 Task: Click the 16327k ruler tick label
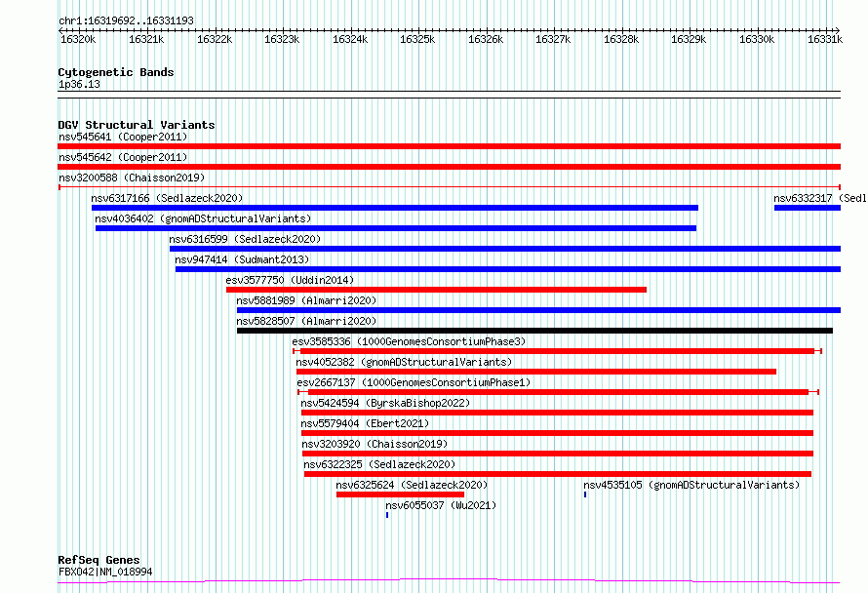(x=553, y=39)
